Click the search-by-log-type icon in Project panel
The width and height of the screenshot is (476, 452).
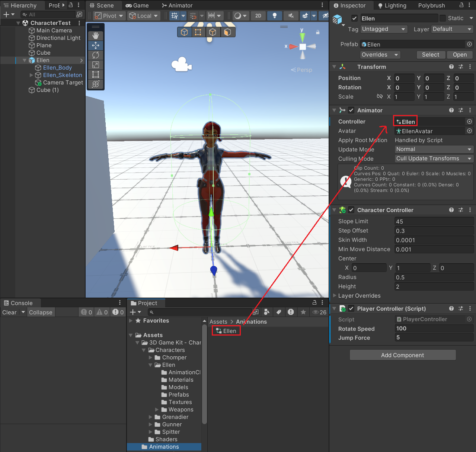[291, 312]
